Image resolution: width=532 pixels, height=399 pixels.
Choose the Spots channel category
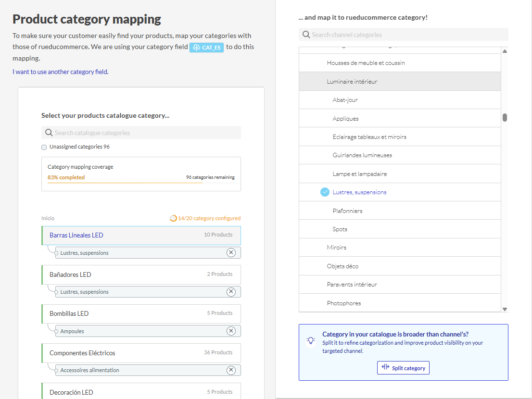pyautogui.click(x=340, y=229)
